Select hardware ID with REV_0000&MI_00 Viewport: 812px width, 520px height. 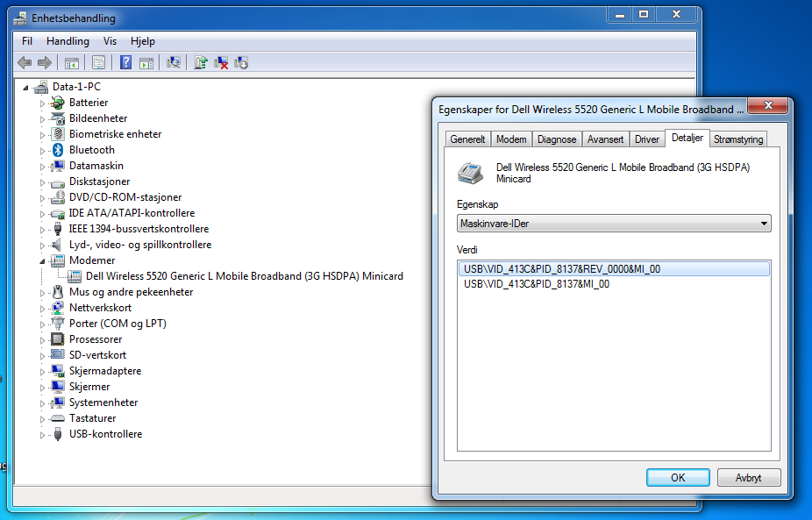click(x=614, y=269)
